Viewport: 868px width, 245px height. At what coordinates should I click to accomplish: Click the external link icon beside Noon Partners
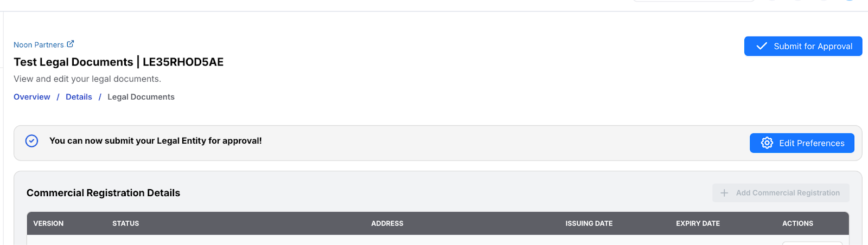pos(71,44)
